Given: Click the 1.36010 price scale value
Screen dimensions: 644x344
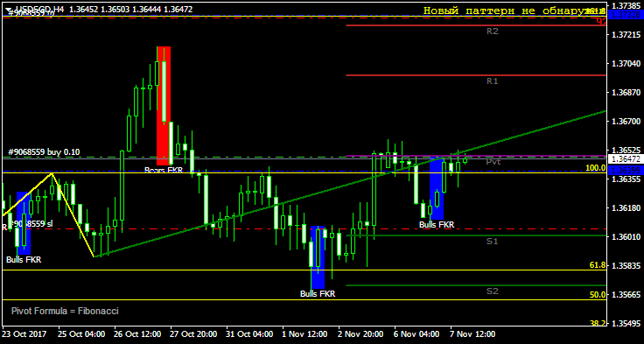Looking at the screenshot, I should coord(626,237).
